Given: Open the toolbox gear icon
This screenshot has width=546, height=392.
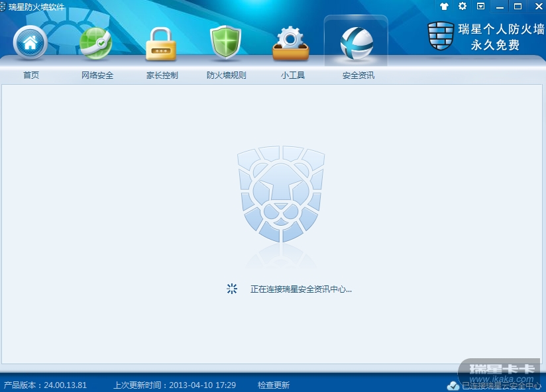Looking at the screenshot, I should click(290, 44).
